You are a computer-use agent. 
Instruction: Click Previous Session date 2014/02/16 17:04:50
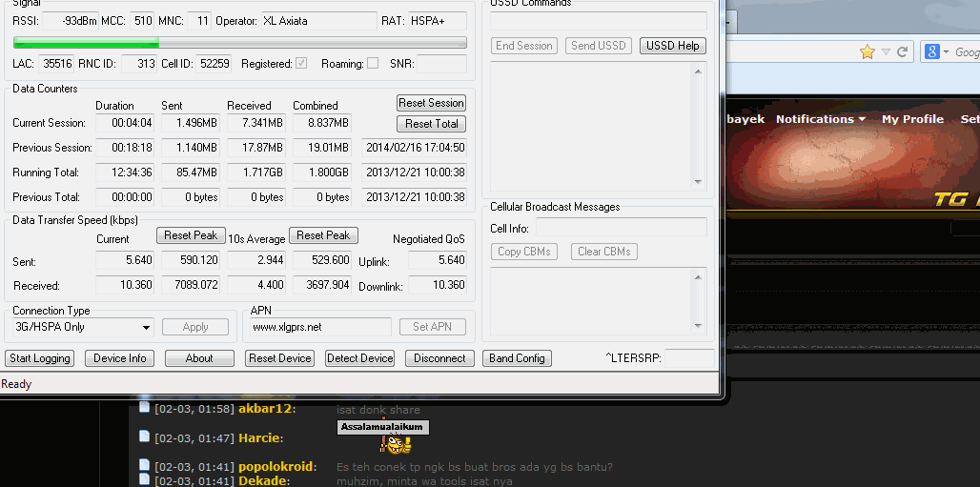[415, 148]
